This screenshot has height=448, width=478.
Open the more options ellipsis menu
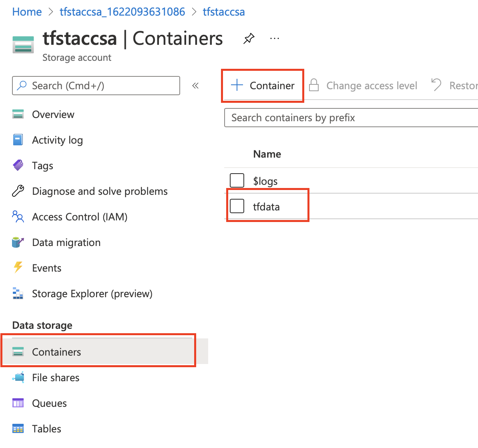pyautogui.click(x=275, y=38)
